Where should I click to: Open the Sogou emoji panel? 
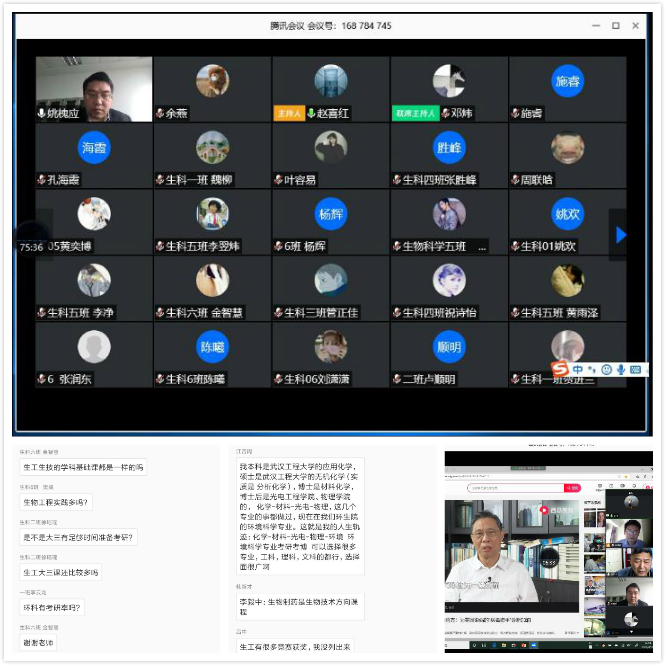[607, 370]
